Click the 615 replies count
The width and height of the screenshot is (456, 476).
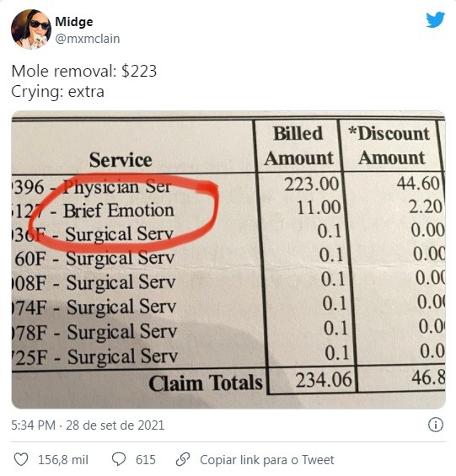pyautogui.click(x=146, y=460)
